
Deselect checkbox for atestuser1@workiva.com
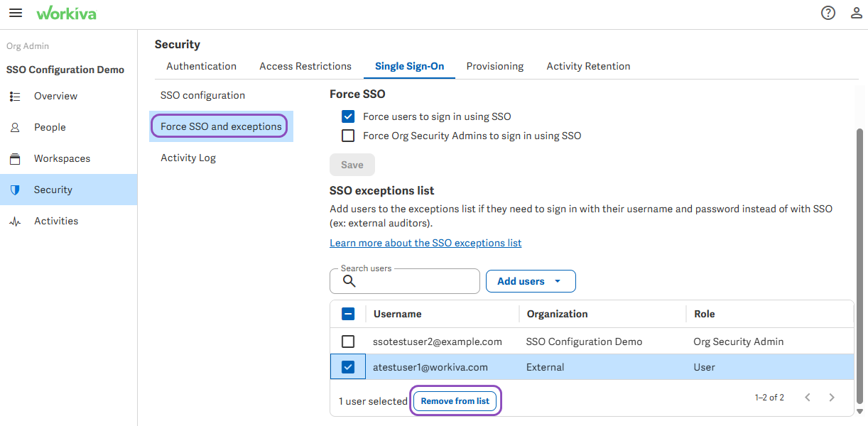point(348,367)
